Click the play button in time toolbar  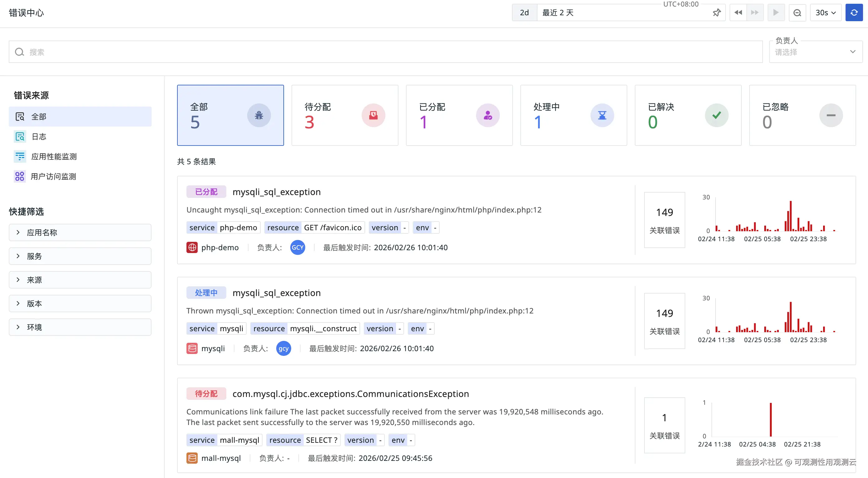(776, 13)
